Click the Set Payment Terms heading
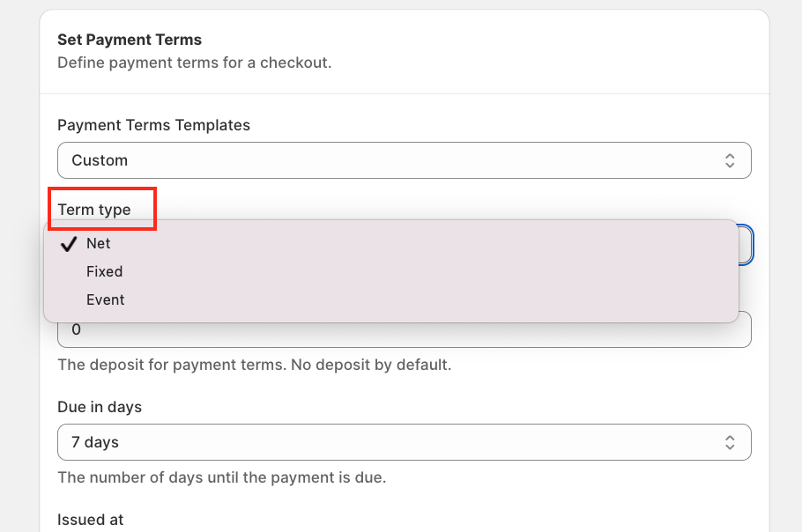The width and height of the screenshot is (802, 532). pos(130,40)
